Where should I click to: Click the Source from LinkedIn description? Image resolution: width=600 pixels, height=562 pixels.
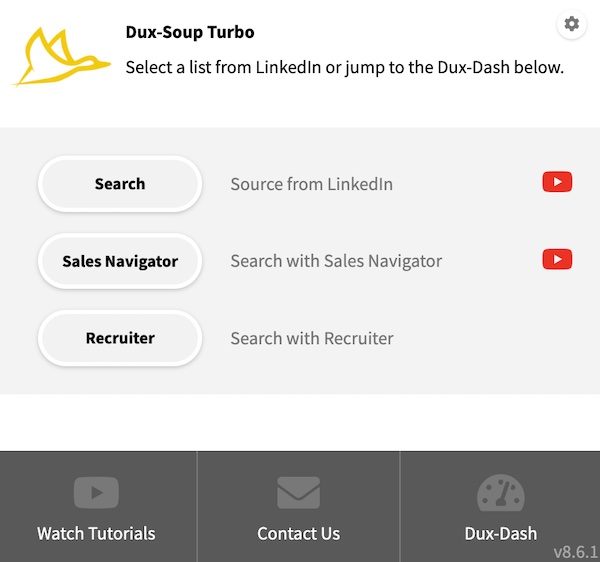click(x=311, y=184)
